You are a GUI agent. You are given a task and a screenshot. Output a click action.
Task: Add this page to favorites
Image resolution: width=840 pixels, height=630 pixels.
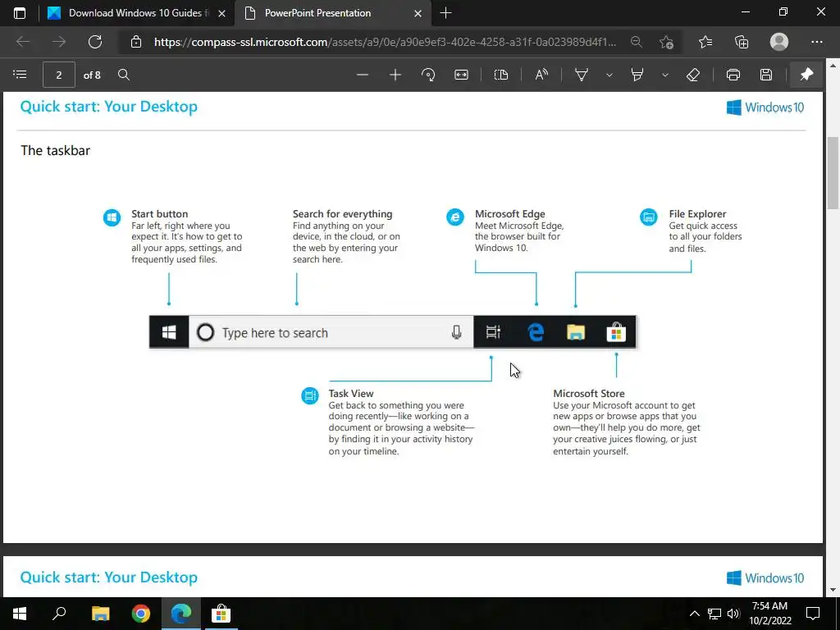pos(666,42)
